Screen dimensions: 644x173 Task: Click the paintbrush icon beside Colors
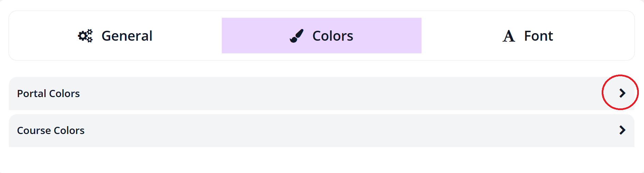coord(297,36)
